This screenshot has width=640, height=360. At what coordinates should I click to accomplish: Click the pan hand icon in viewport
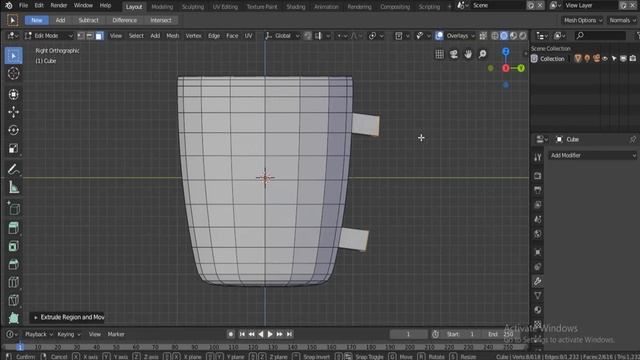(468, 54)
